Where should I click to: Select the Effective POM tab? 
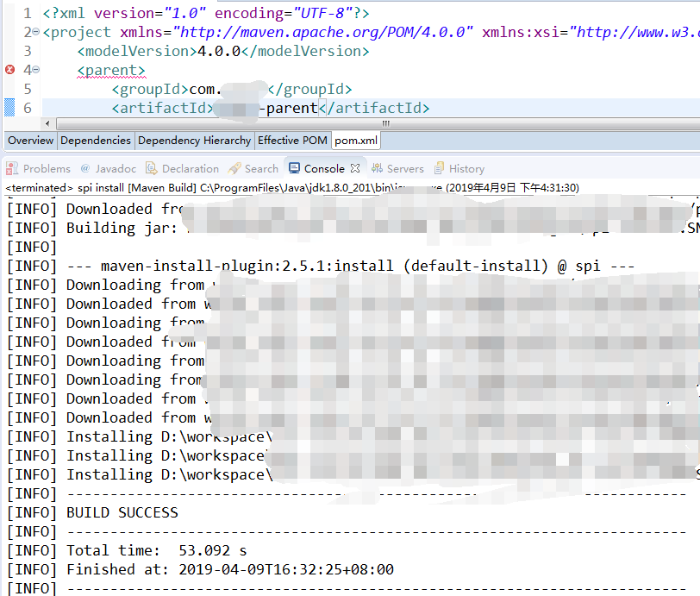pyautogui.click(x=292, y=141)
